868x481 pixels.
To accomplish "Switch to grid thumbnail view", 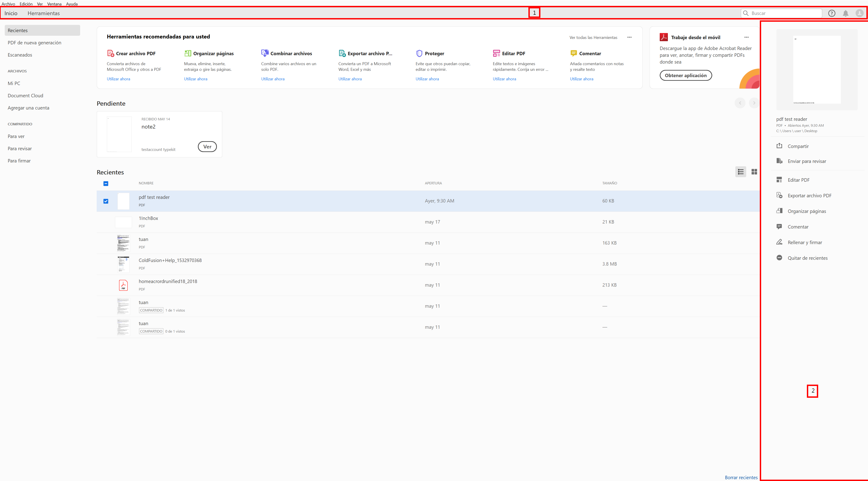I will point(754,172).
